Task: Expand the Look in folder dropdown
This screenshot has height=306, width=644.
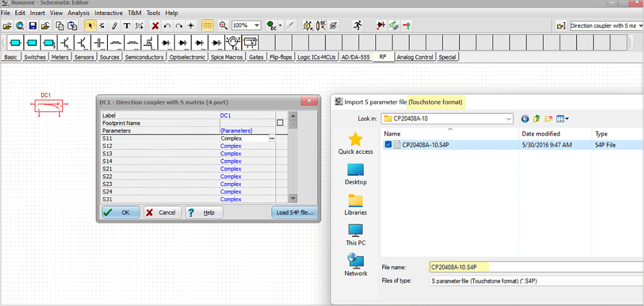Action: tap(508, 119)
